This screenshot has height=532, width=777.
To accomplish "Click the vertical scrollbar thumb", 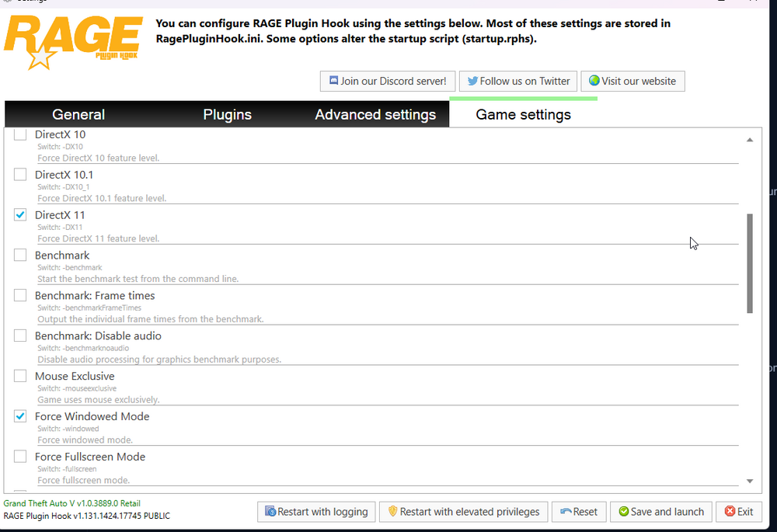I will pyautogui.click(x=750, y=263).
